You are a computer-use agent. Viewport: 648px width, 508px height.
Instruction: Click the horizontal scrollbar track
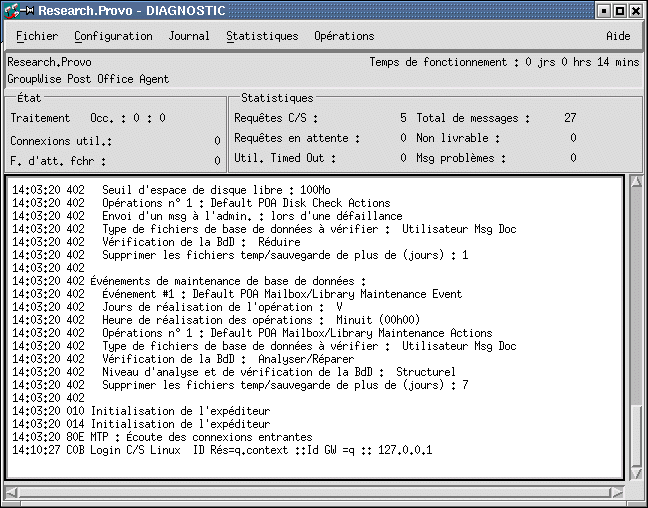point(314,492)
